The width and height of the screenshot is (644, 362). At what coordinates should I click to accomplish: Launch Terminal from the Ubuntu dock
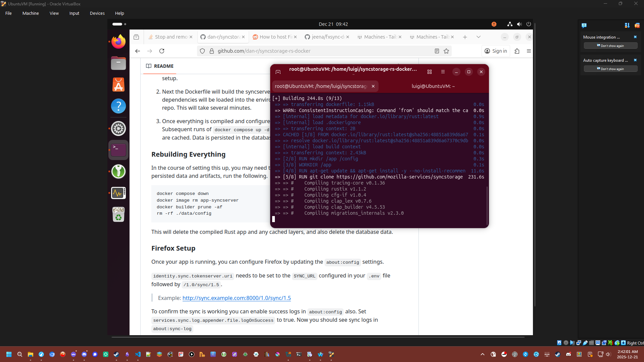(x=118, y=150)
